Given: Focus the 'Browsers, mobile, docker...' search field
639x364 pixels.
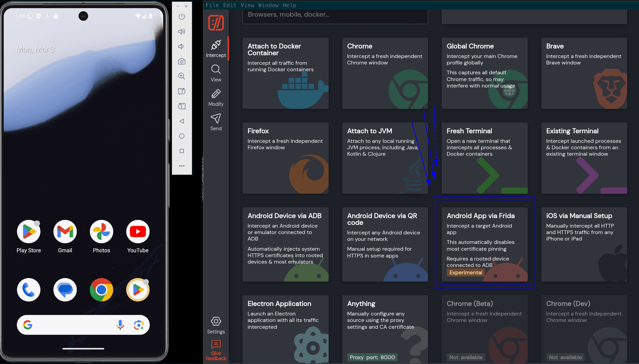Looking at the screenshot, I should pos(335,16).
